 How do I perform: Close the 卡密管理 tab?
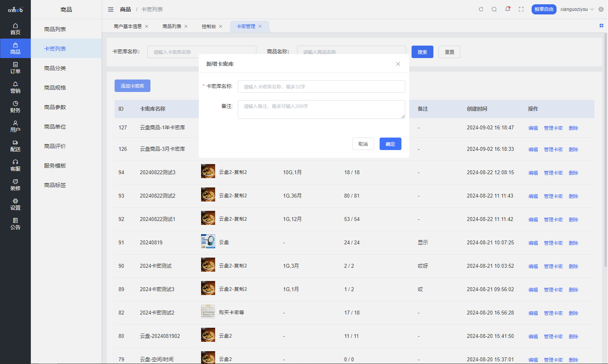pyautogui.click(x=260, y=26)
